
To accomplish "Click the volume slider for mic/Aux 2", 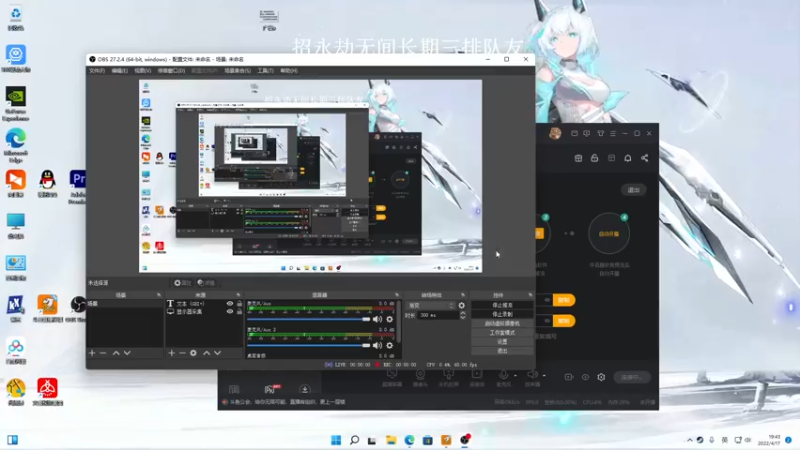I will click(x=308, y=345).
